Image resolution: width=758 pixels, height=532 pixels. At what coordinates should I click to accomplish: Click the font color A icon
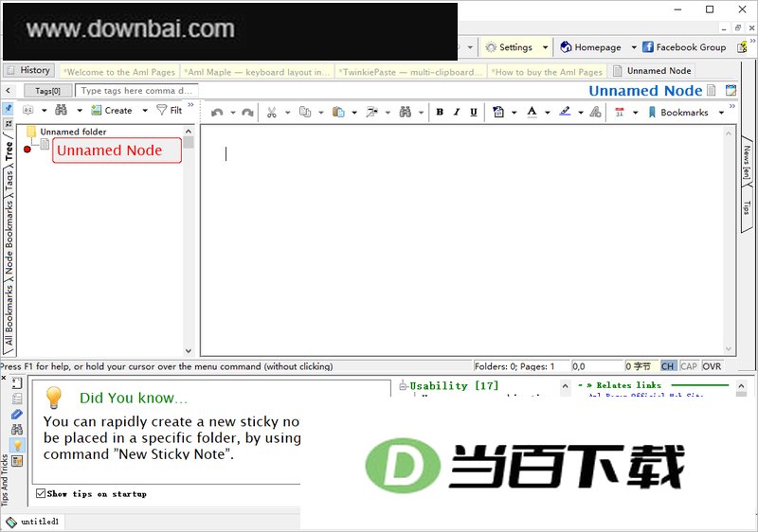(532, 112)
